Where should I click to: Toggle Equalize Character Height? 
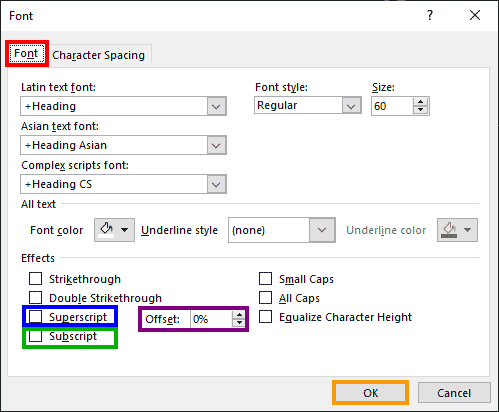click(x=265, y=317)
